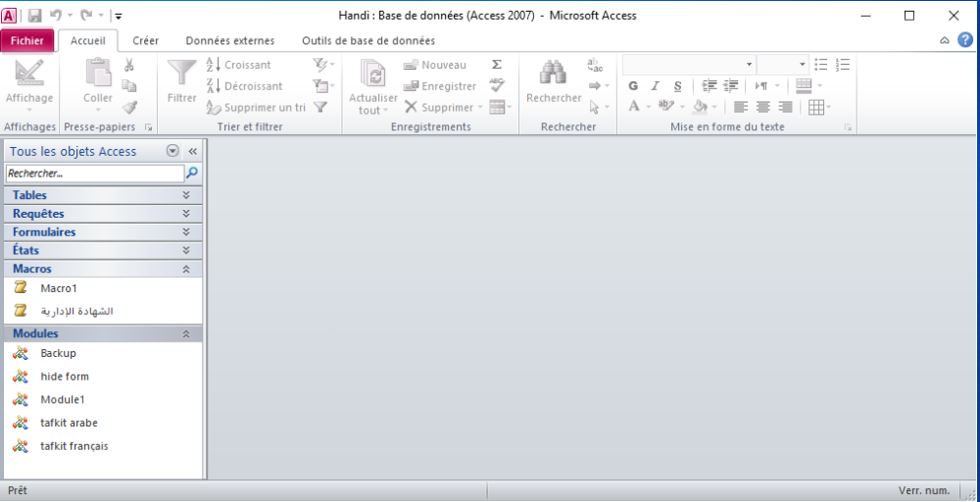Click the undo icon in quick access
This screenshot has width=980, height=502.
click(x=56, y=16)
